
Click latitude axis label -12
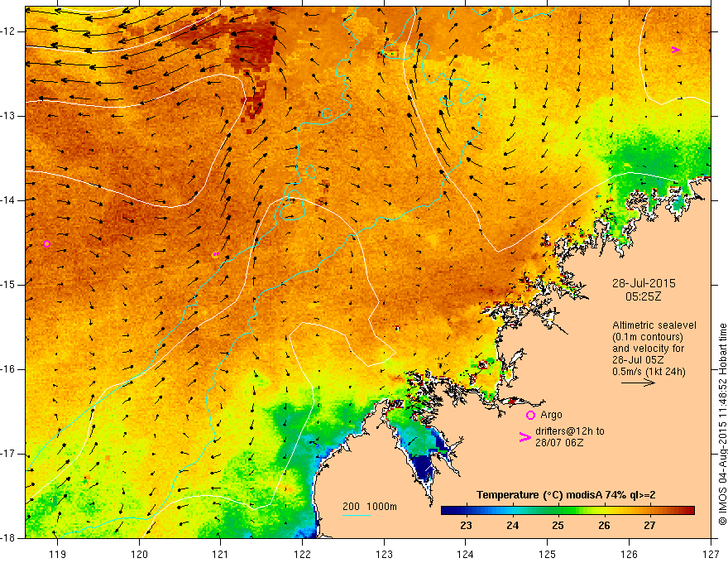tap(9, 31)
